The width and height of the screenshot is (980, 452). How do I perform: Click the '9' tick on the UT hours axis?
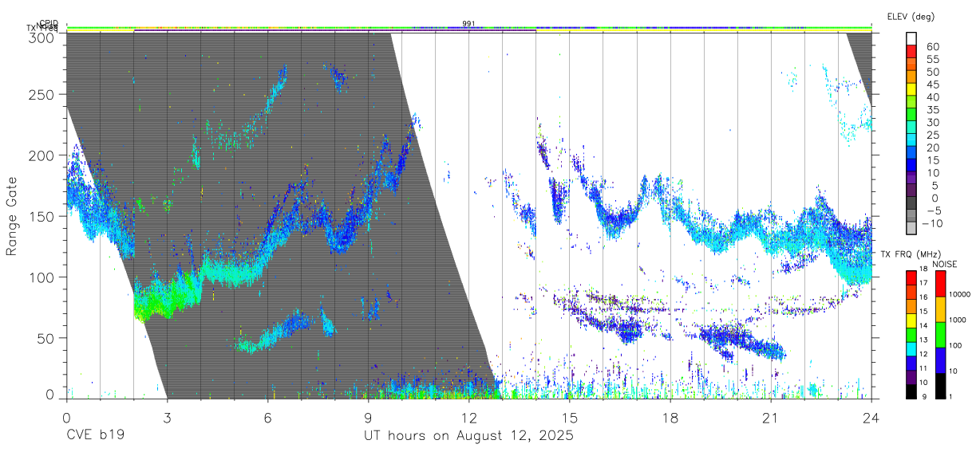(368, 418)
